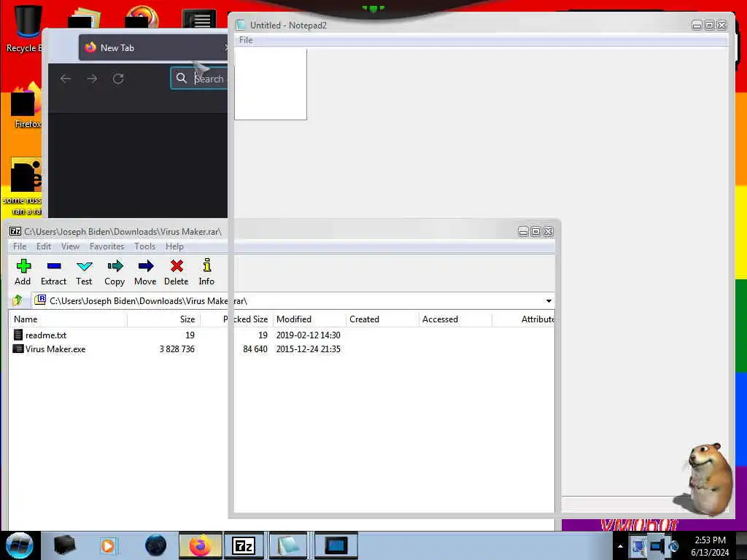The width and height of the screenshot is (747, 560).
Task: Sort by the Created column header
Action: (382, 319)
